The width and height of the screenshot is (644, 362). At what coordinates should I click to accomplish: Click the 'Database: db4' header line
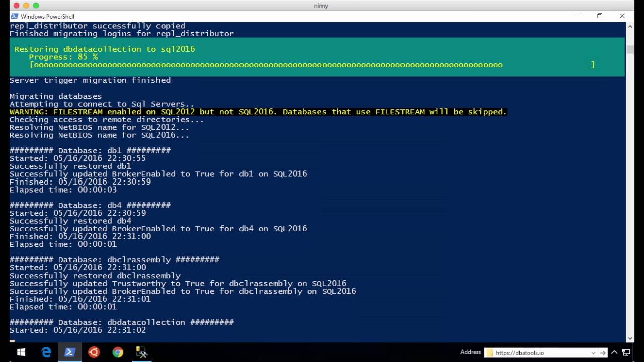(90, 205)
